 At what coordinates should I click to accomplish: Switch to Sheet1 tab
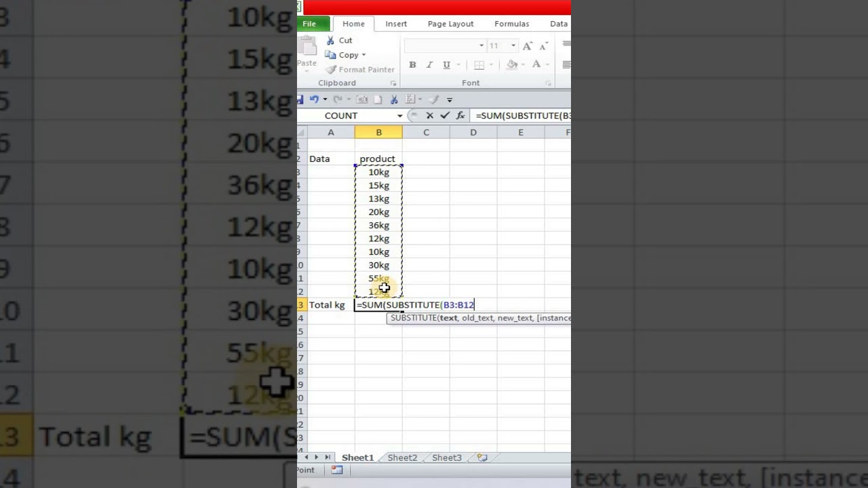tap(357, 458)
